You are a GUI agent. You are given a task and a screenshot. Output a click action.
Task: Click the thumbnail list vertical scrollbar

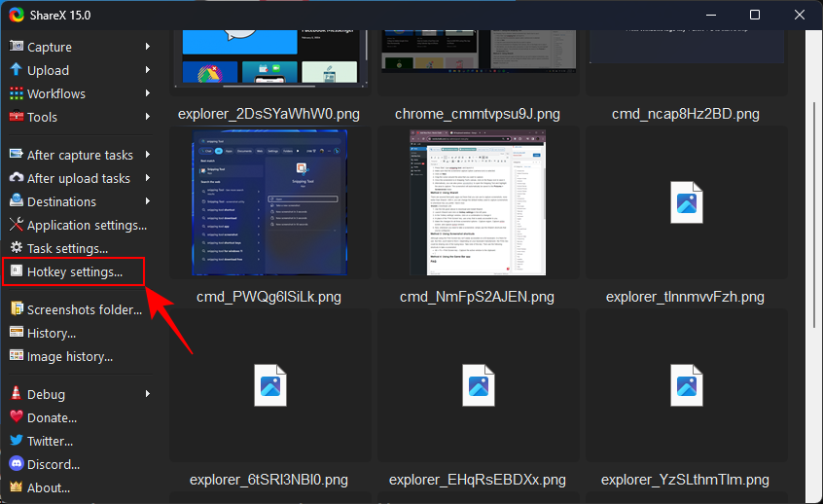pyautogui.click(x=814, y=215)
